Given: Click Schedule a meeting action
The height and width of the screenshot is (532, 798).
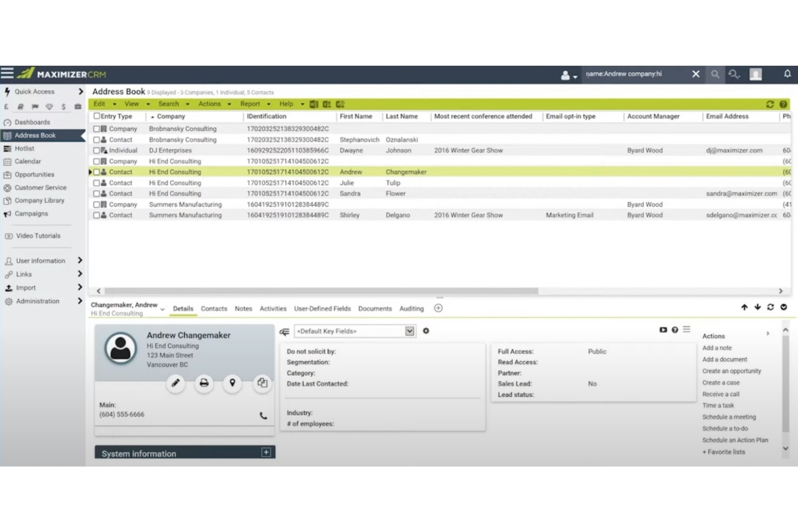Looking at the screenshot, I should tap(728, 417).
